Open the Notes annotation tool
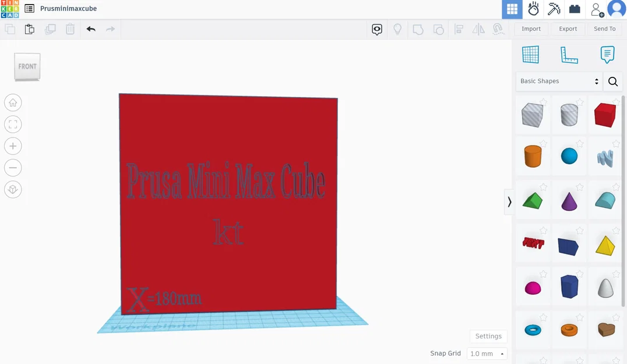The width and height of the screenshot is (627, 364). coord(607,54)
